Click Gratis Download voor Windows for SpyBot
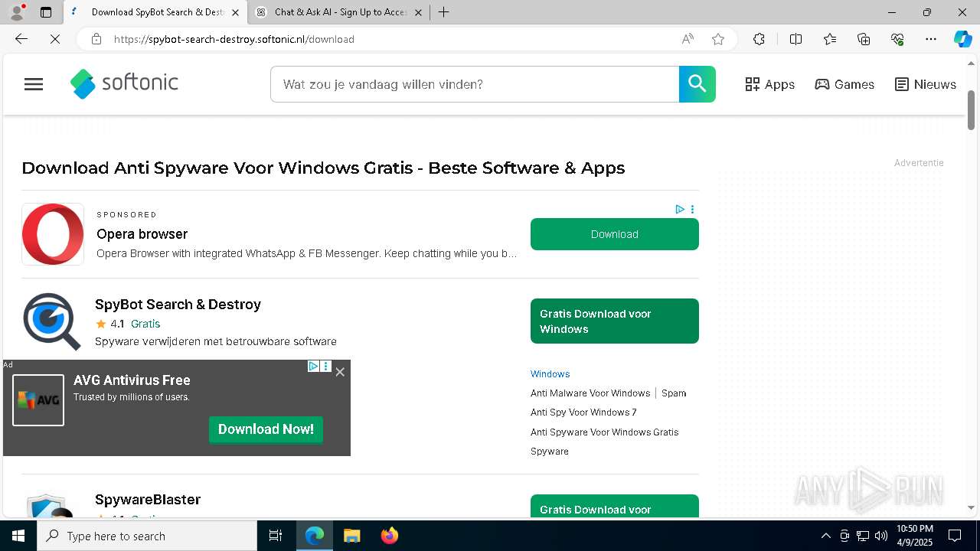The width and height of the screenshot is (980, 551). pyautogui.click(x=614, y=321)
